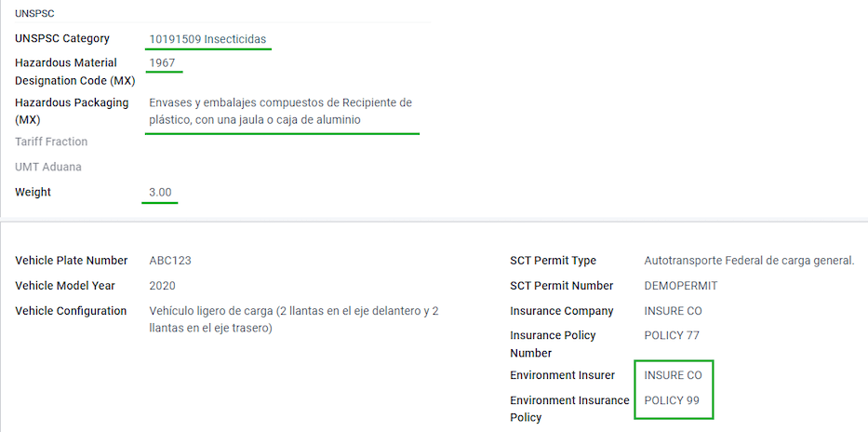
Task: Click the Environment Insurer INSURE CO value
Action: [674, 375]
